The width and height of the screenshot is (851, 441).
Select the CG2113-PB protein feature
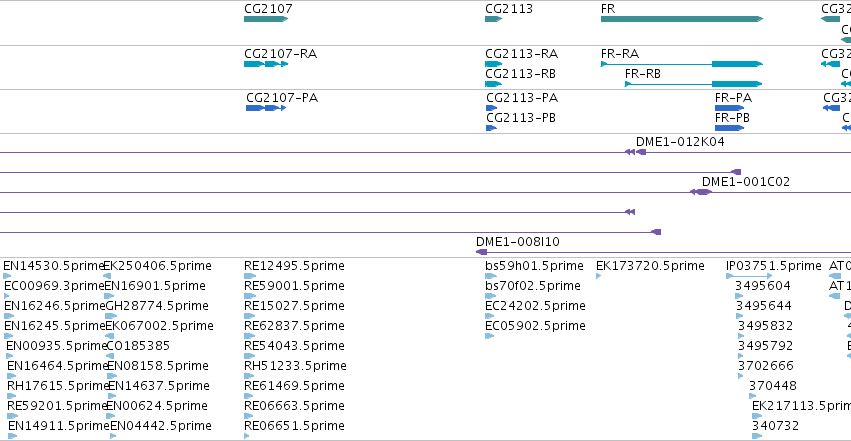pos(491,128)
